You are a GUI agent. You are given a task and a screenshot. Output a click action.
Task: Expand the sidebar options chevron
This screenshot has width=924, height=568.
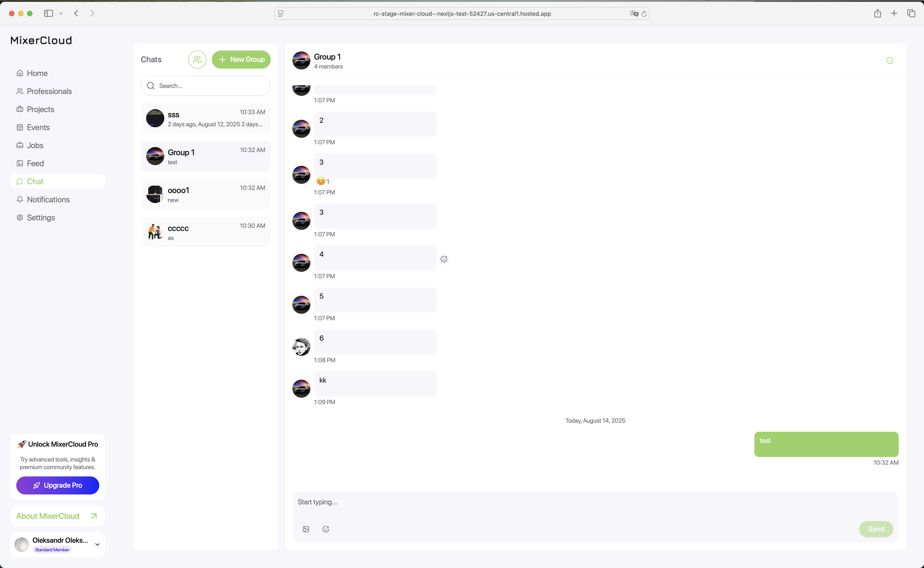(61, 14)
